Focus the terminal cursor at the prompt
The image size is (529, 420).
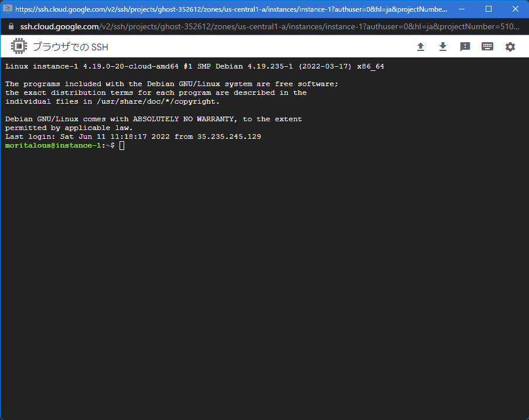pos(122,145)
